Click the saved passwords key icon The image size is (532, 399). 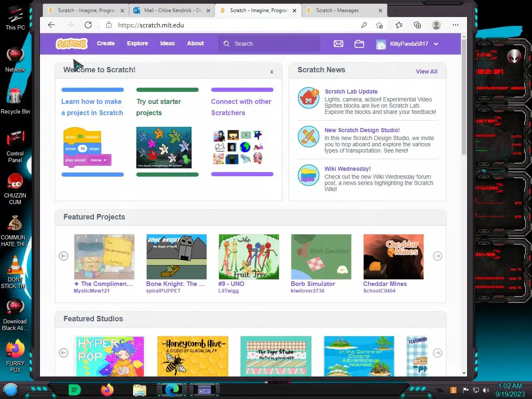coord(364,25)
